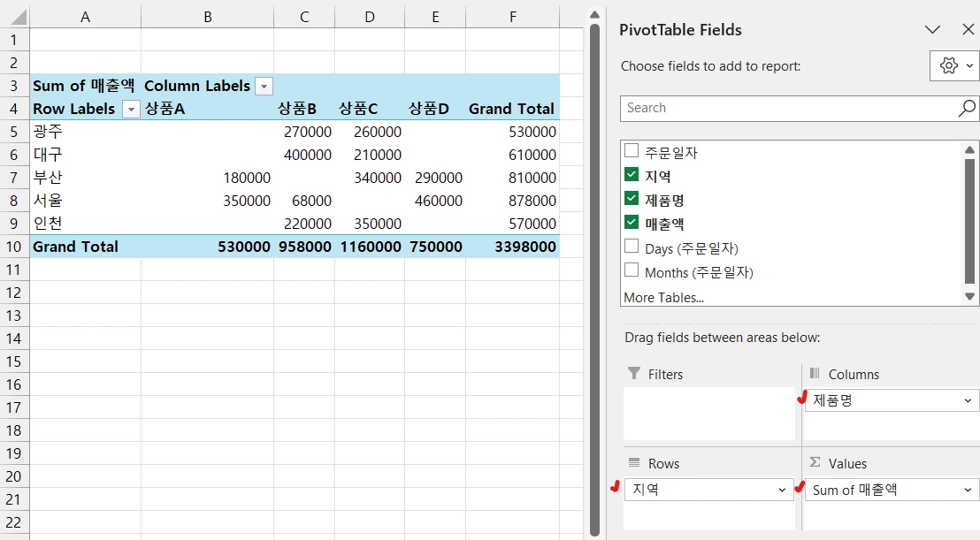Click the field list scroll up arrow
This screenshot has height=540, width=980.
click(969, 150)
